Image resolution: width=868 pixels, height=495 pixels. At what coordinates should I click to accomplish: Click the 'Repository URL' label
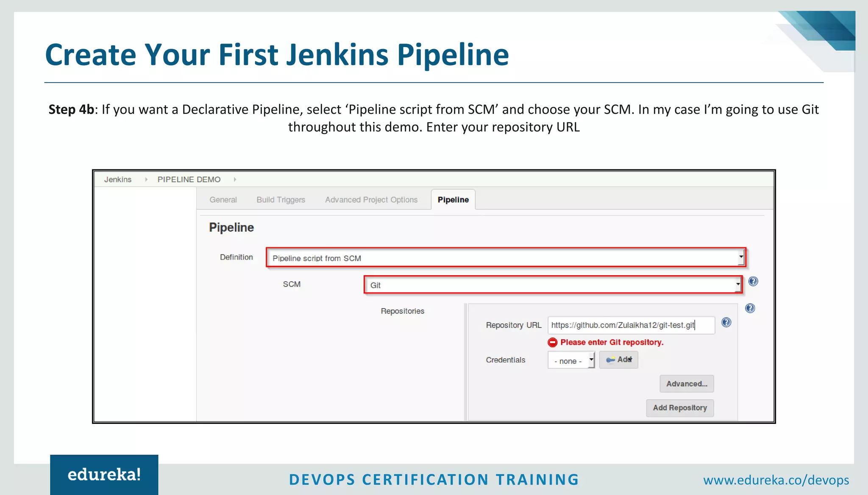coord(514,325)
